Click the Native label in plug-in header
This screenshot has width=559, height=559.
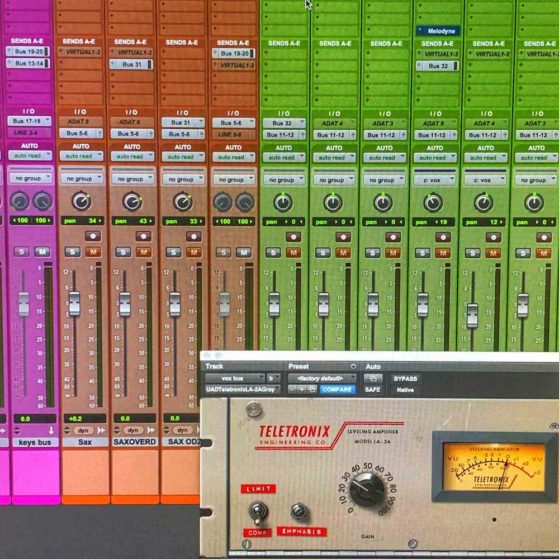pyautogui.click(x=405, y=390)
